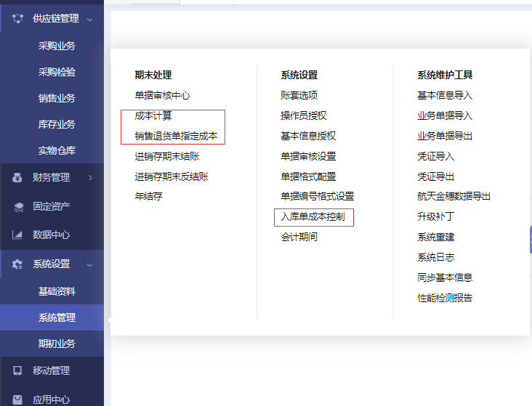The width and height of the screenshot is (532, 406).
Task: Click the 系统设置 gear icon
Action: tap(17, 264)
